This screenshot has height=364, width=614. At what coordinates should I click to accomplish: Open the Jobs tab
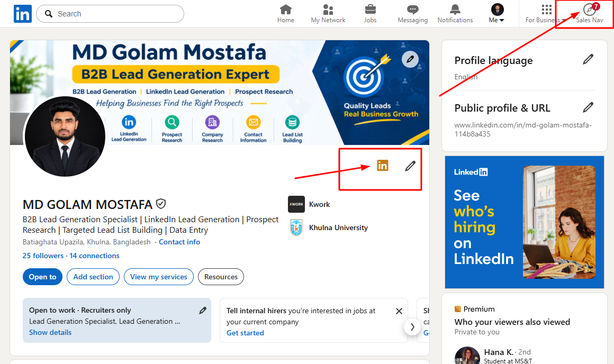click(370, 14)
